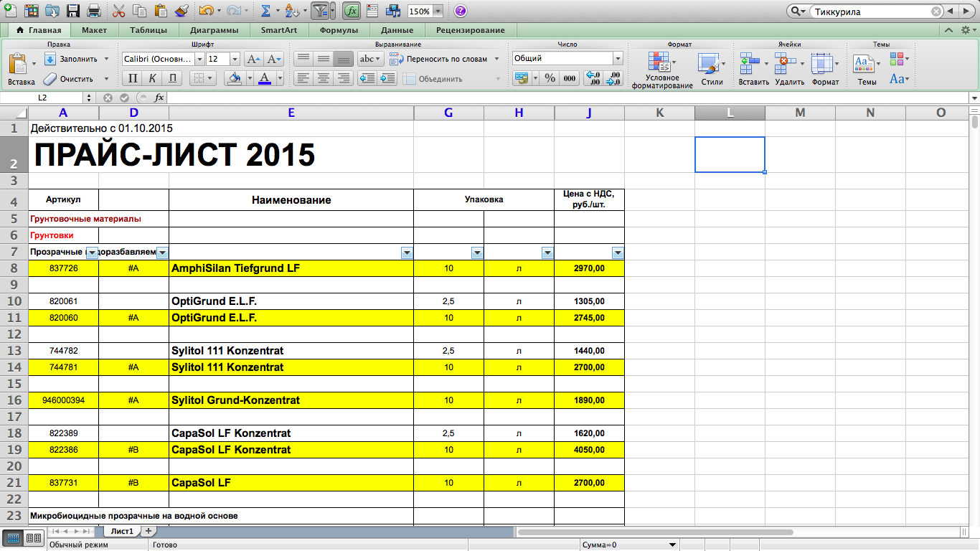
Task: Click the Sort A-Z toolbar icon
Action: click(292, 11)
